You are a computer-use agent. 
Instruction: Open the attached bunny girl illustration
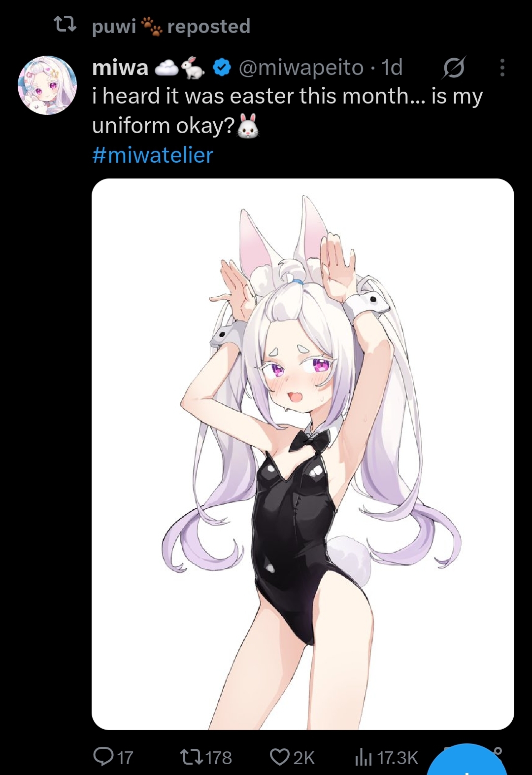(303, 454)
